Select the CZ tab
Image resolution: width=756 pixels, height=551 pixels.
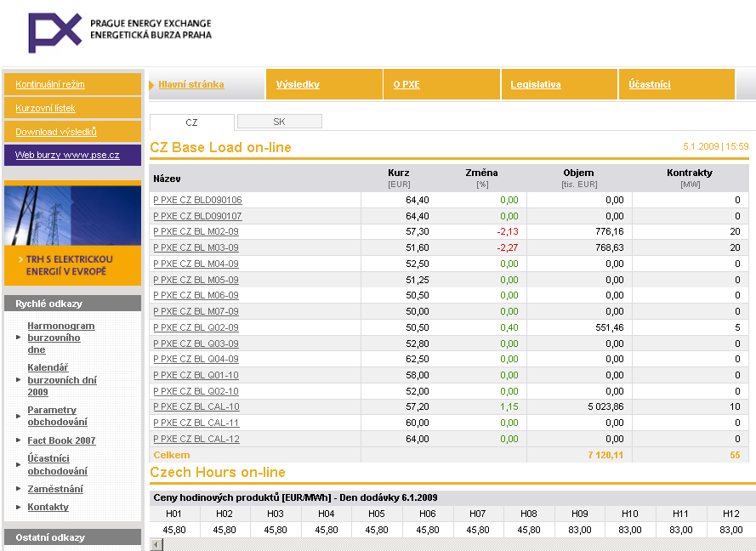192,122
